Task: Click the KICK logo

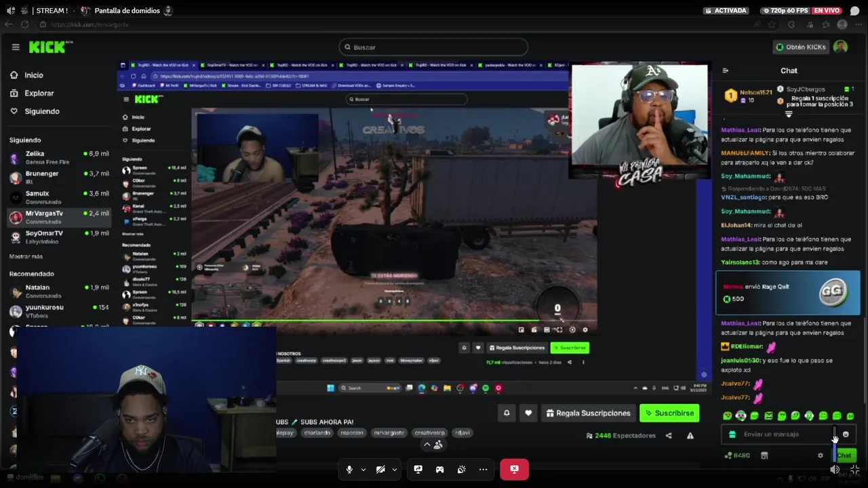Action: (49, 47)
